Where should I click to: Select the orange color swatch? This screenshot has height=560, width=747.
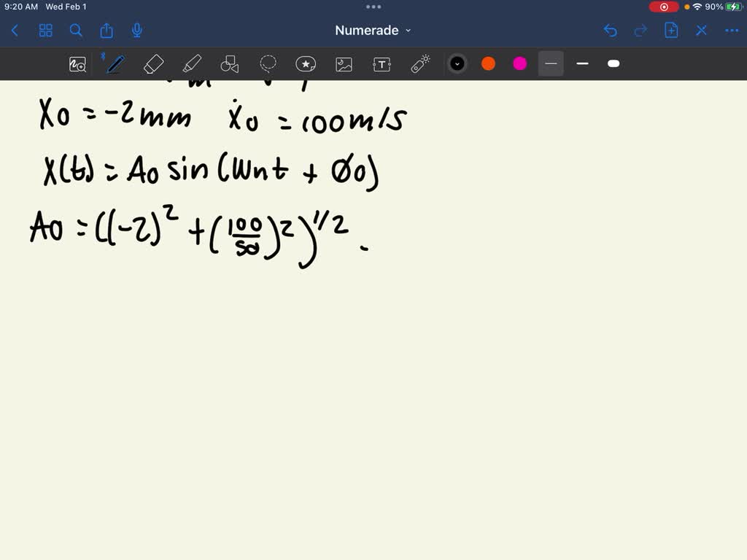(x=488, y=64)
